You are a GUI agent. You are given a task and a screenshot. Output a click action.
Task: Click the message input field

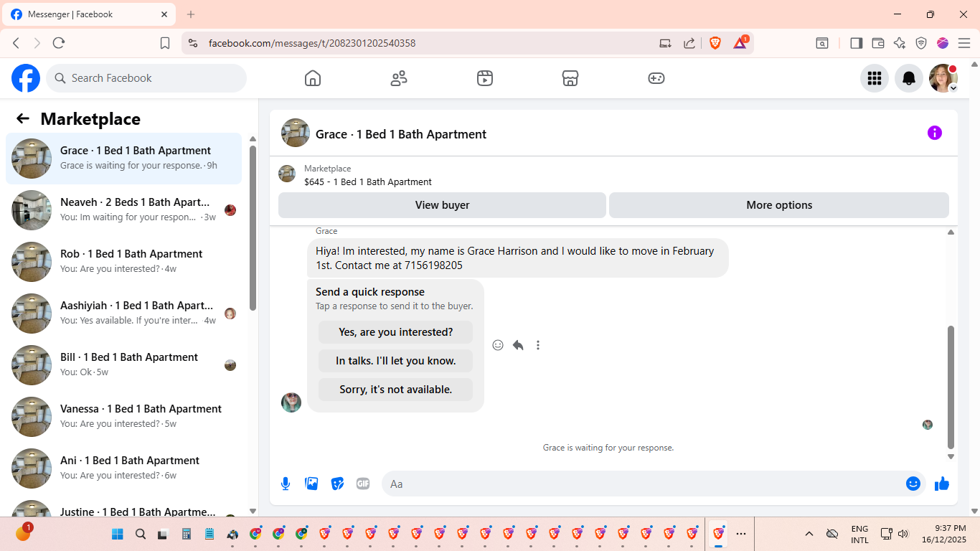(654, 484)
